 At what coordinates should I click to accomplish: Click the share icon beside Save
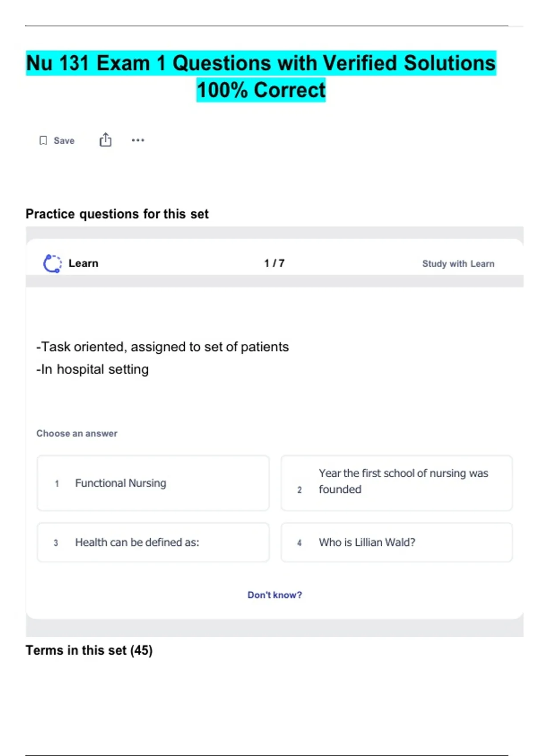(x=105, y=140)
